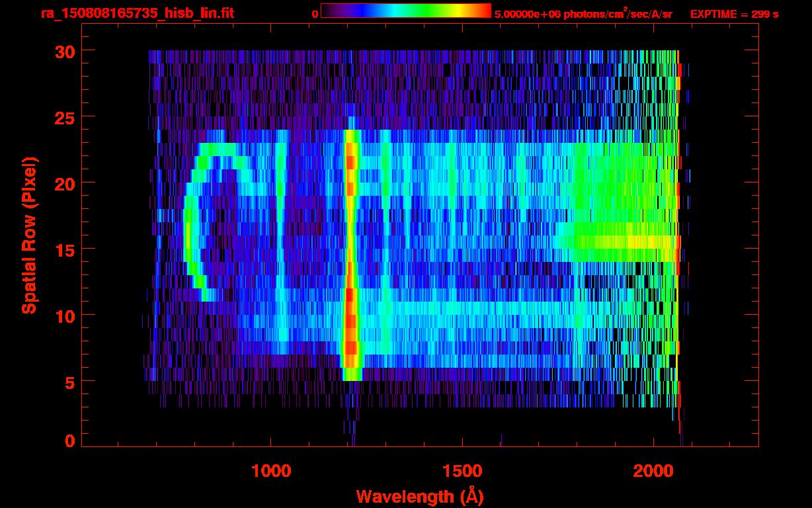Screen dimensions: 812x508
Task: Click the bright red Lyman-alpha emission line
Action: [x=350, y=251]
